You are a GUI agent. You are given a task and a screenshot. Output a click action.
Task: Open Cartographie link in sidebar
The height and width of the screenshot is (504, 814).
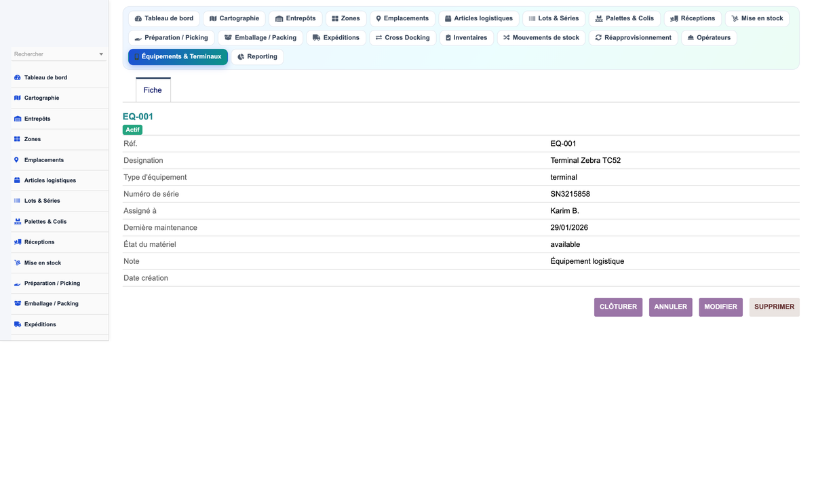(x=41, y=98)
